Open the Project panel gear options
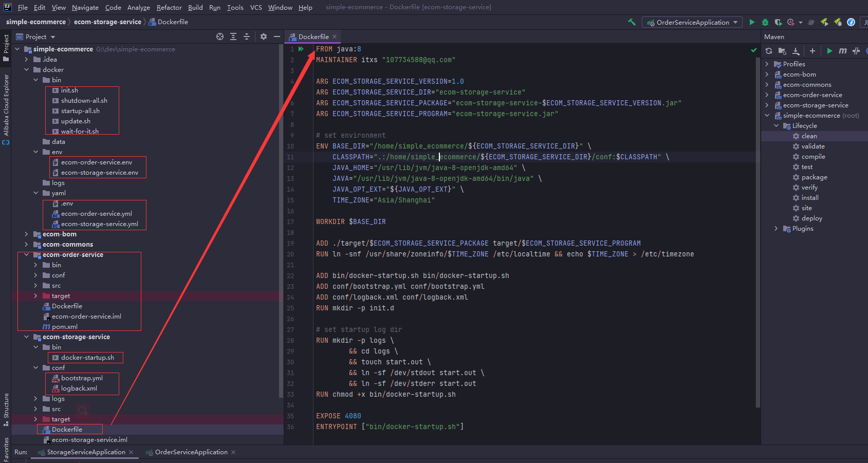868x463 pixels. click(x=264, y=36)
